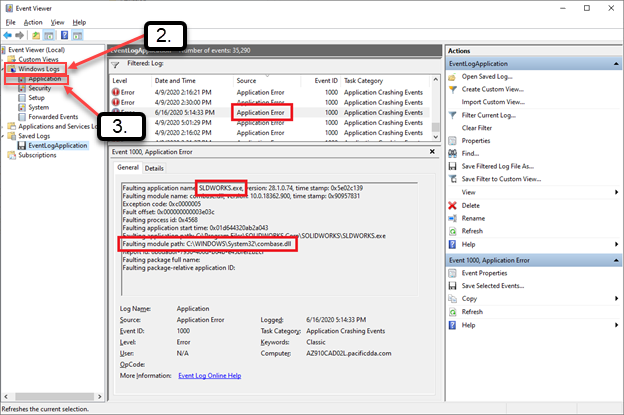624x415 pixels.
Task: Select the event at 5:01:29 PM
Action: pyautogui.click(x=270, y=123)
